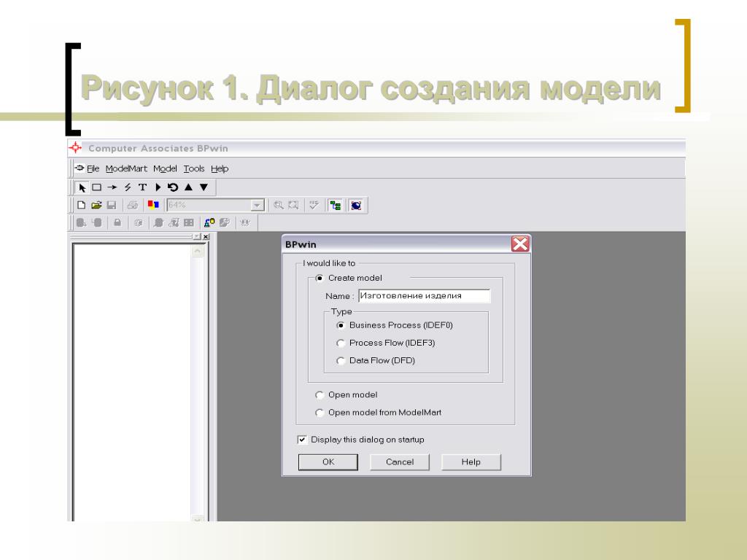Click the ModelMart people icon
This screenshot has height=560, width=747.
click(245, 223)
